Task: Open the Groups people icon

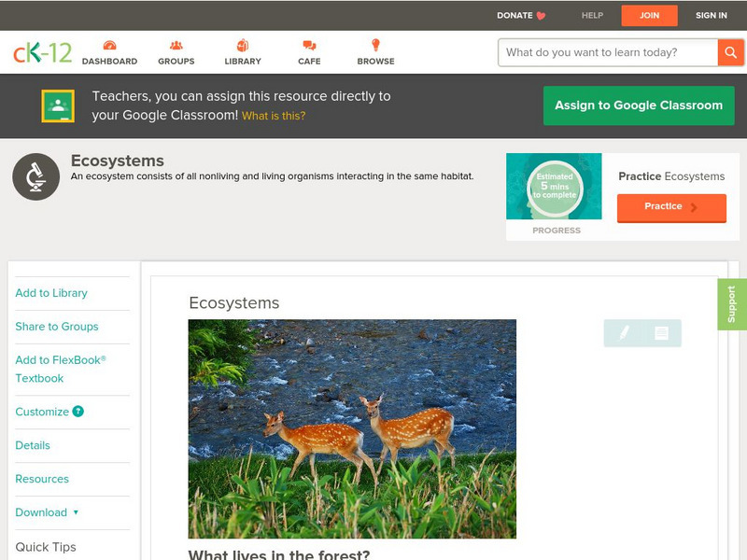Action: pyautogui.click(x=176, y=45)
